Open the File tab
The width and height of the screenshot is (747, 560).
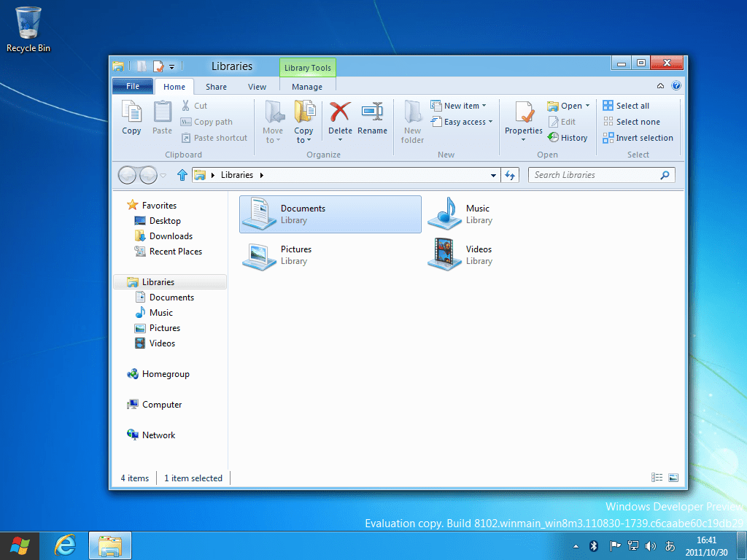click(x=133, y=86)
